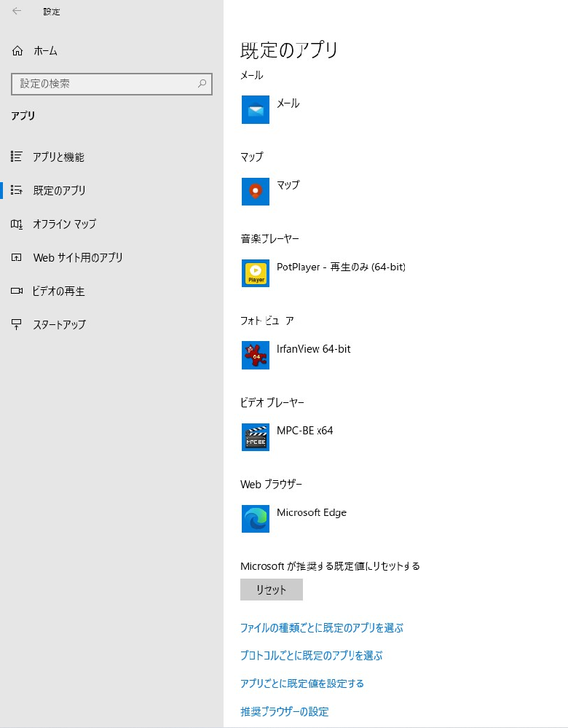Change the default マップ app name
Image resolution: width=568 pixels, height=728 pixels.
pyautogui.click(x=288, y=185)
